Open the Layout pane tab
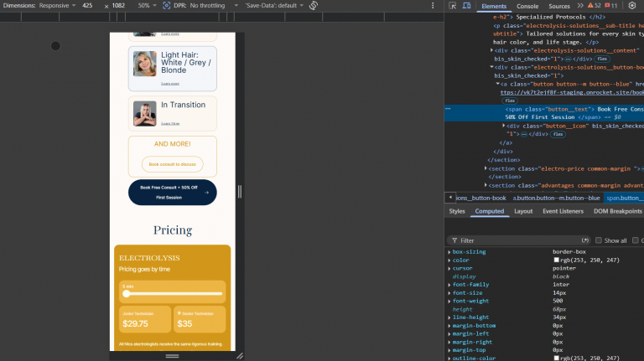Viewport: 644px width, 361px height. 523,211
